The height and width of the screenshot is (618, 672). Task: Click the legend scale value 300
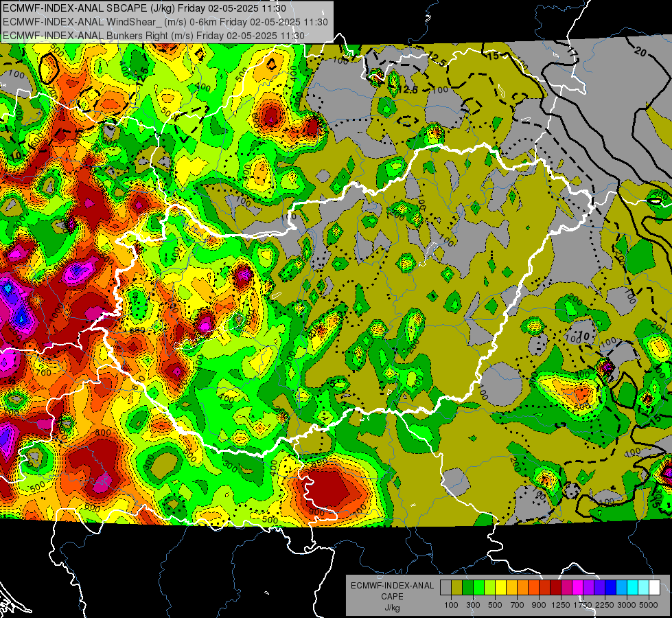pos(473,605)
